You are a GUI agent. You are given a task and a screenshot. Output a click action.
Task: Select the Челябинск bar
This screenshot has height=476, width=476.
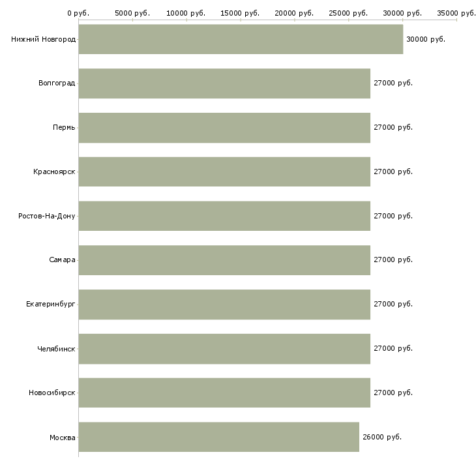224,348
